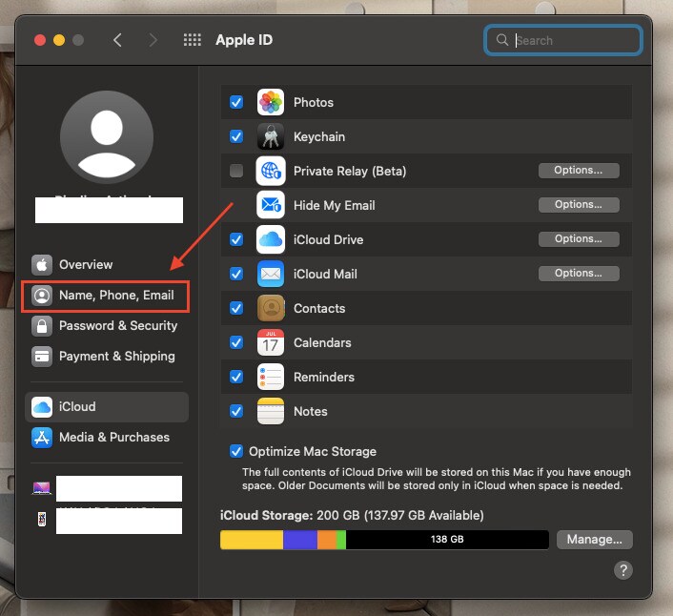Screen dimensions: 673x616
Task: Uncheck the Calendars checkbox
Action: 236,342
